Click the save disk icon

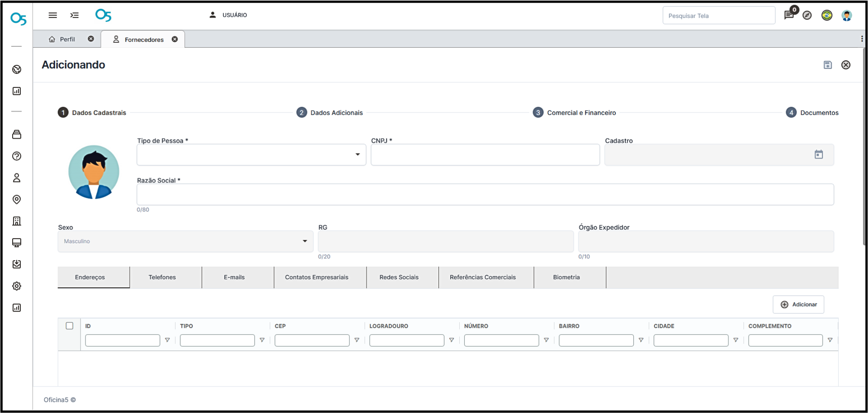tap(827, 65)
